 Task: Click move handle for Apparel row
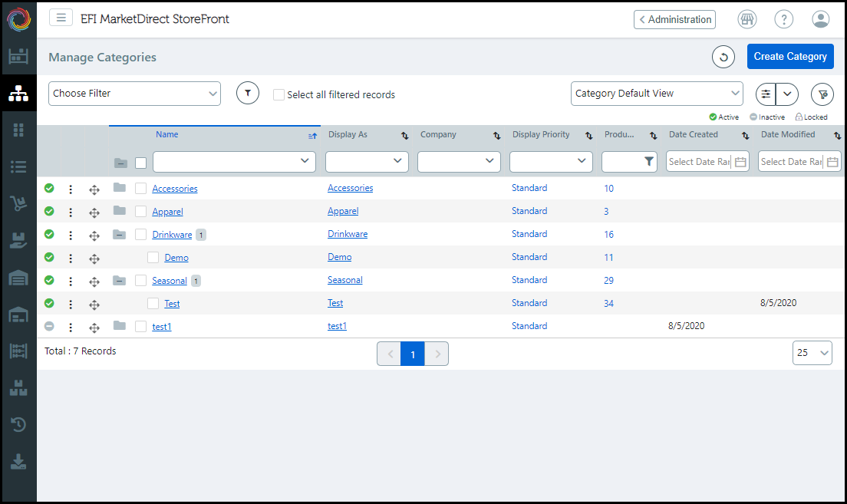click(x=94, y=212)
